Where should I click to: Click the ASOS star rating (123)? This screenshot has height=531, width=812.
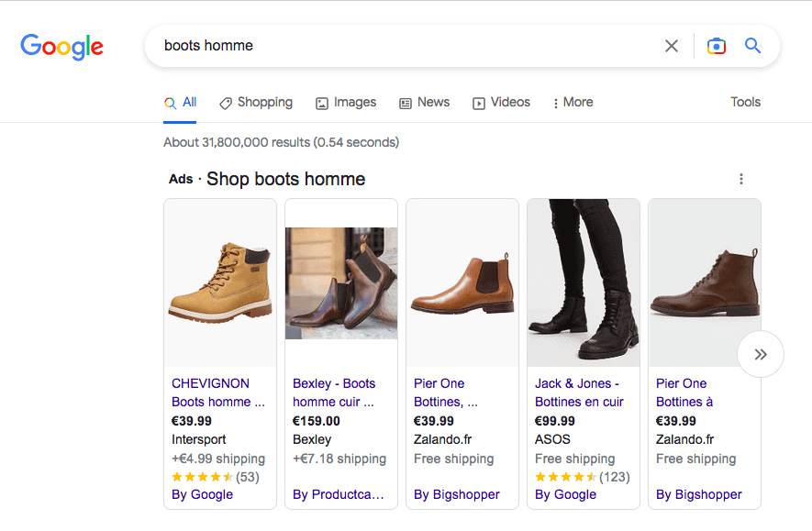tap(582, 477)
